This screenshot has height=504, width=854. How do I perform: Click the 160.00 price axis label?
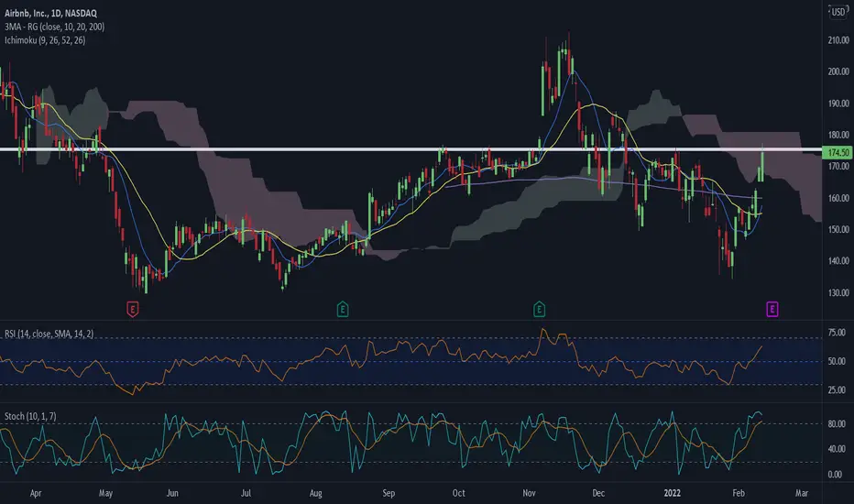tap(838, 198)
